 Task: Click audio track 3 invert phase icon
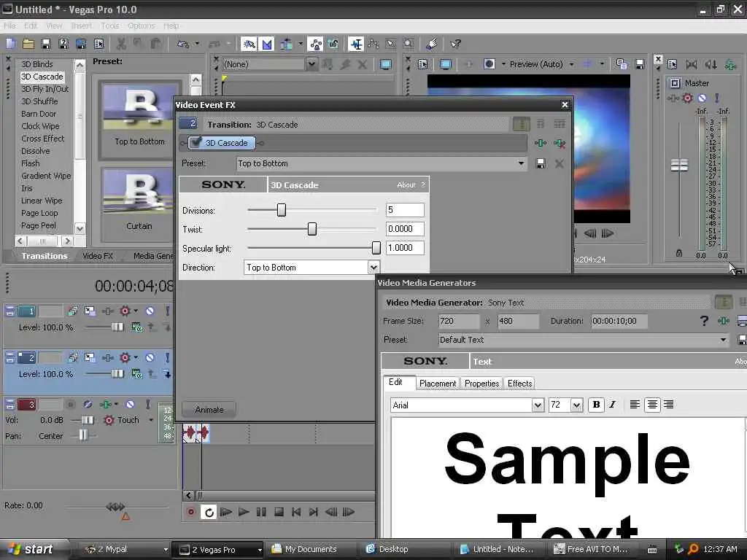coord(88,404)
